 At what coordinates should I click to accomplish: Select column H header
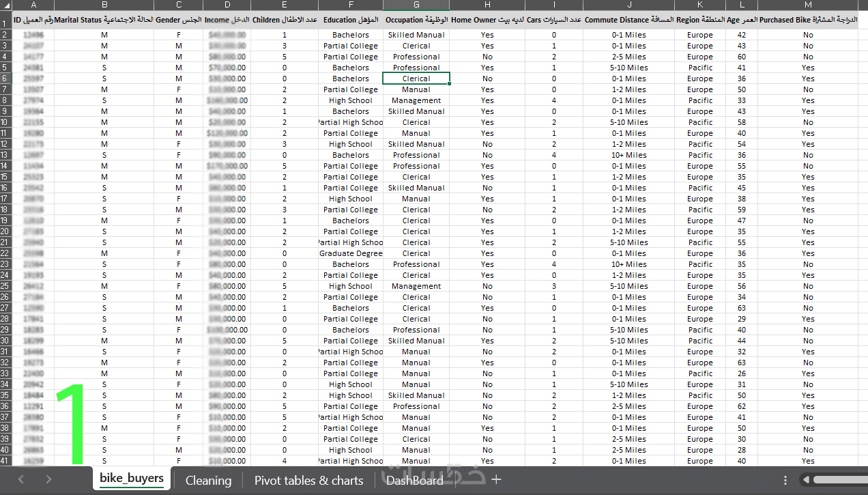[487, 5]
